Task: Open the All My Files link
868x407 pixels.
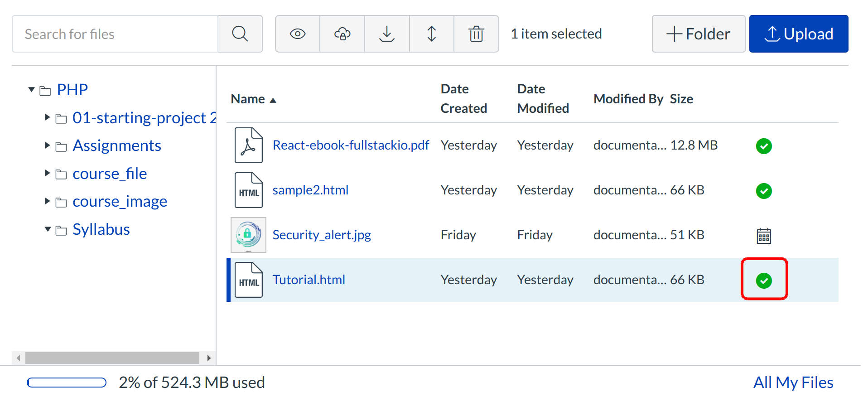Action: [x=793, y=383]
